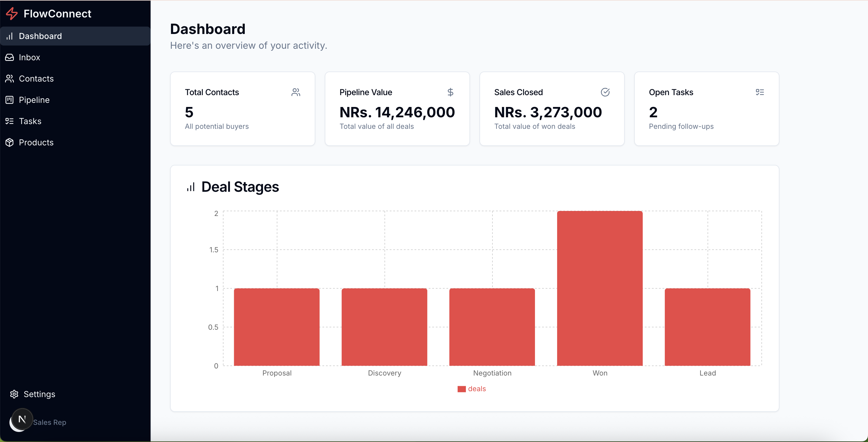Click the Open Tasks summary card
This screenshot has height=442, width=868.
[707, 108]
